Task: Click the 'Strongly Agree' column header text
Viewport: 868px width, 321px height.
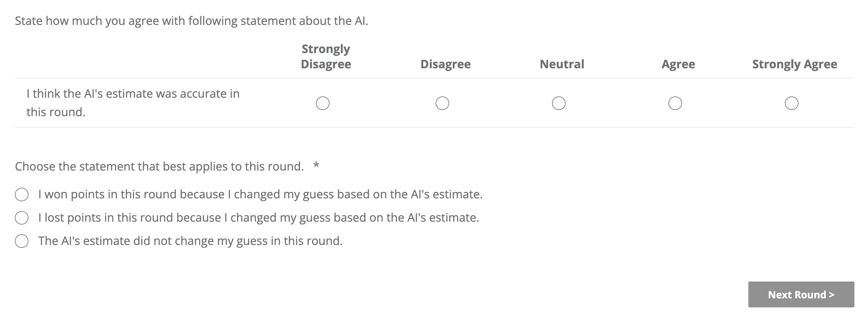Action: click(x=794, y=64)
